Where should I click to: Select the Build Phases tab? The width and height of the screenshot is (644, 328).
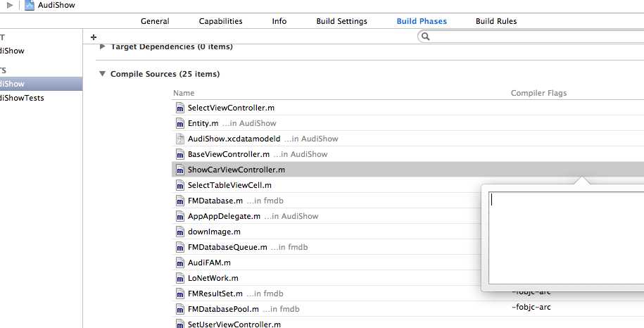422,21
